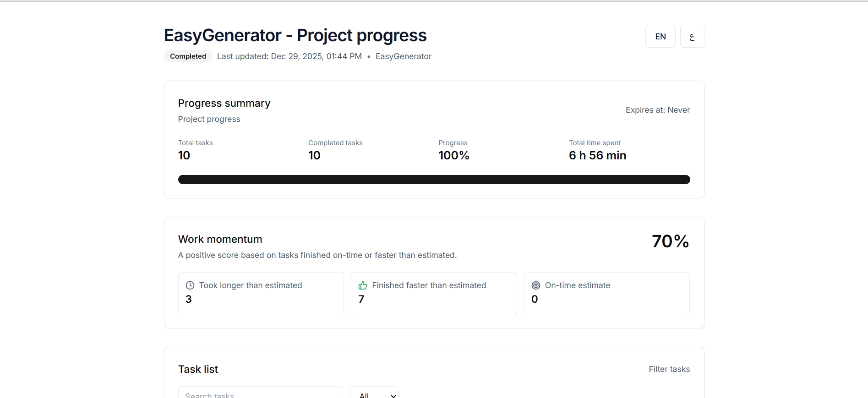
Task: Click the target icon for On-time estimate
Action: tap(536, 285)
